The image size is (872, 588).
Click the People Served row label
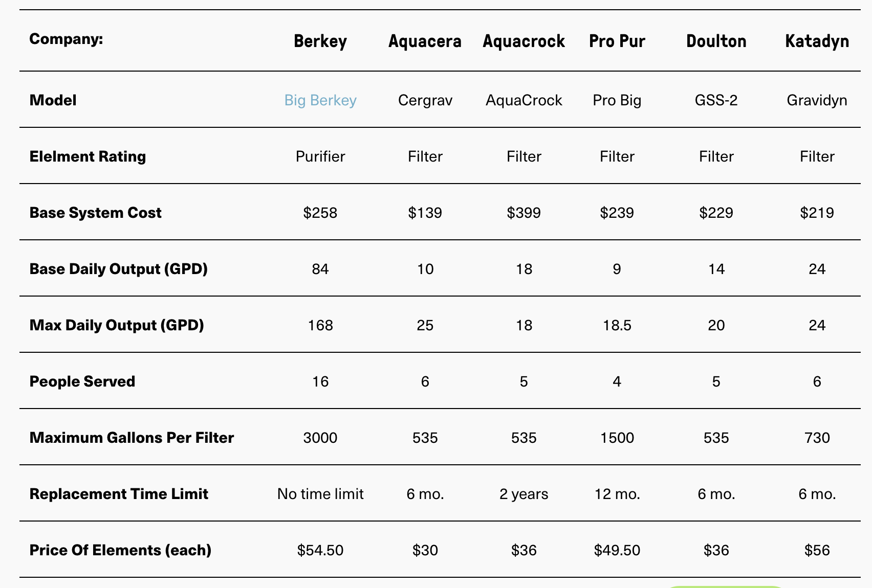[82, 381]
